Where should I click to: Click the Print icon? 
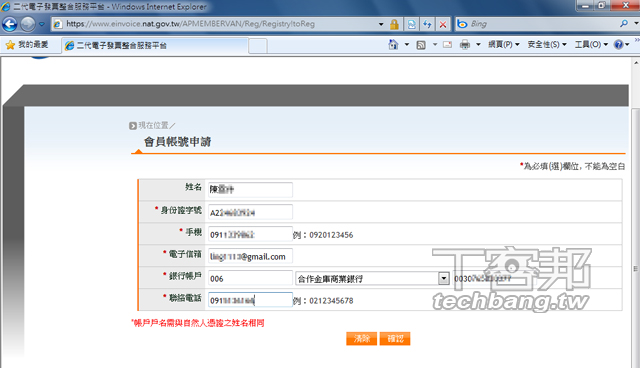[464, 44]
